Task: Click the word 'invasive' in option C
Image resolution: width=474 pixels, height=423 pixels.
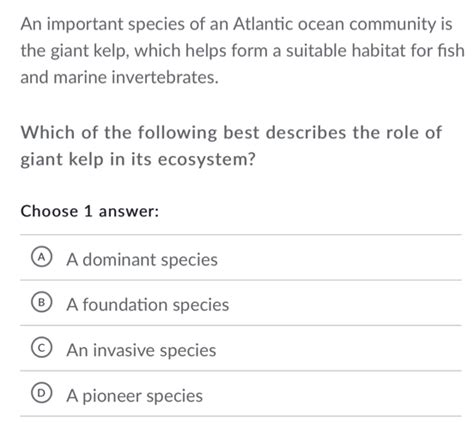Action: (x=124, y=350)
